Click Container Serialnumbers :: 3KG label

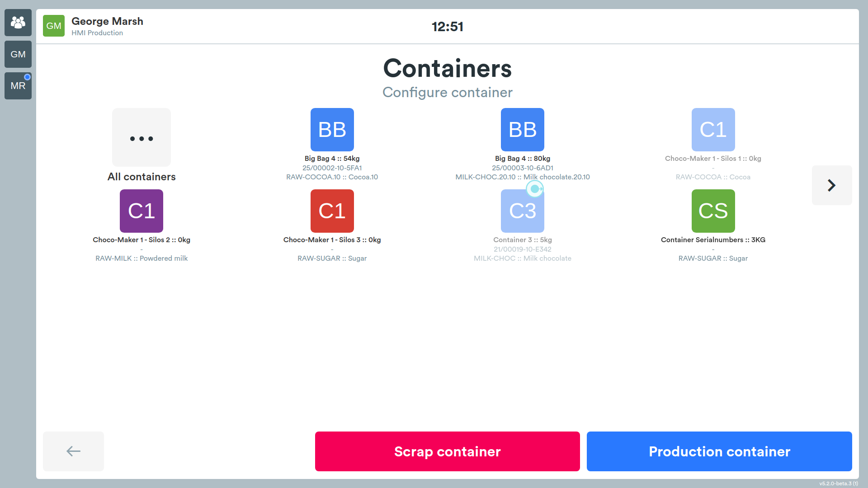[713, 240]
